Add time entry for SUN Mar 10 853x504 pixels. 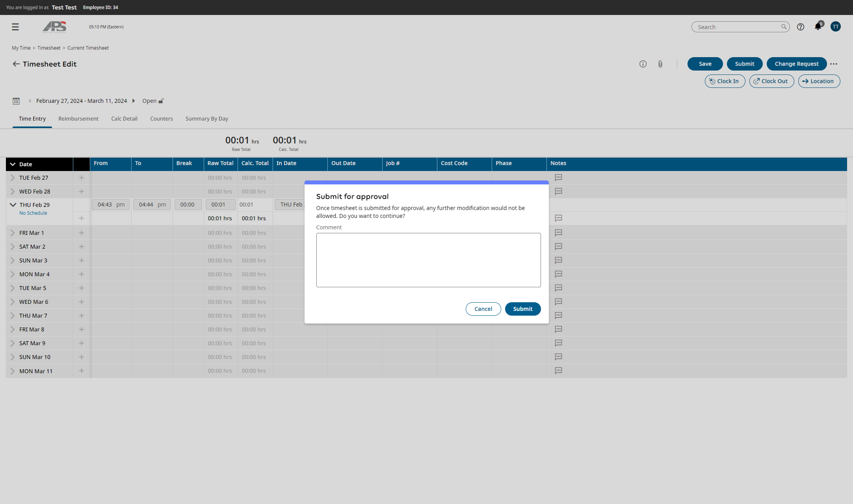[82, 357]
